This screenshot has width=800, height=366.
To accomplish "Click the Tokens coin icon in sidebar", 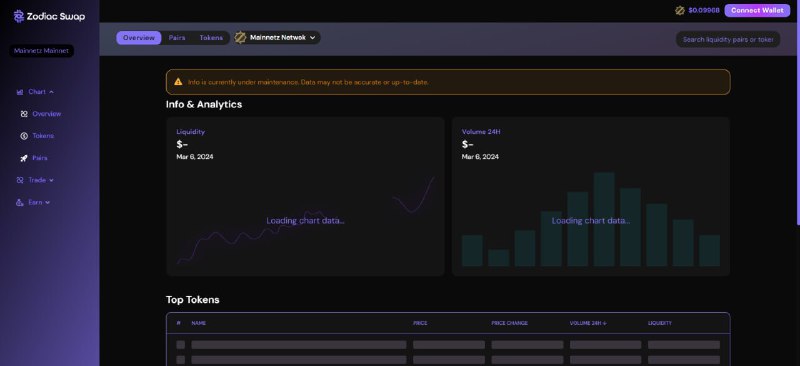I will pos(24,136).
